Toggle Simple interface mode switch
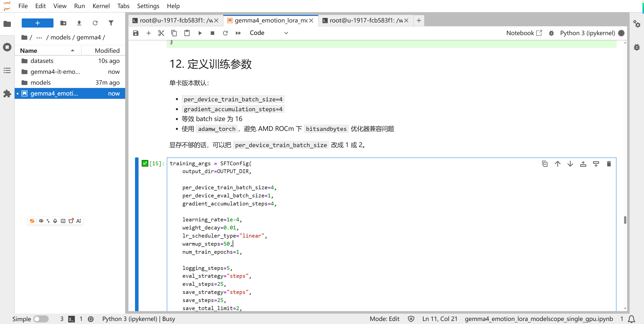This screenshot has height=324, width=644. tap(41, 319)
